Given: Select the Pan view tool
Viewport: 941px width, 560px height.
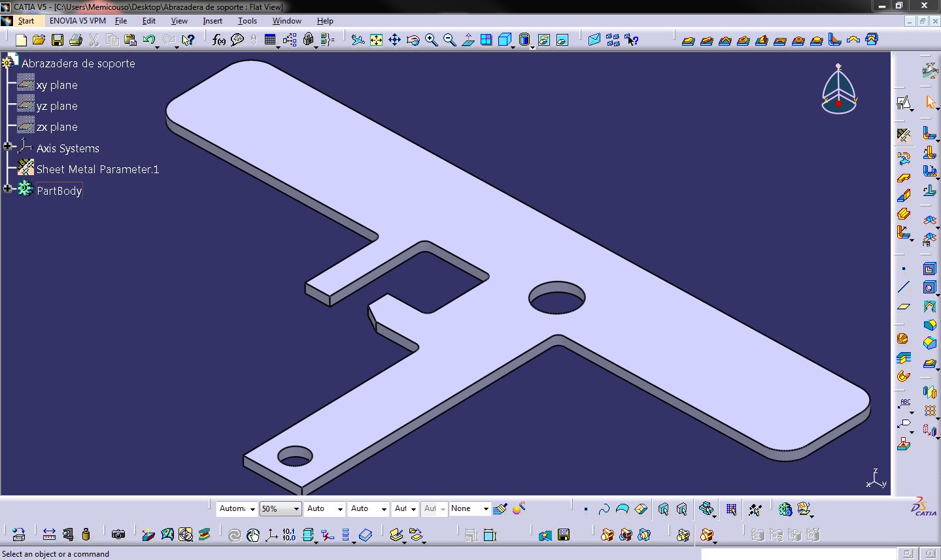Looking at the screenshot, I should point(394,41).
